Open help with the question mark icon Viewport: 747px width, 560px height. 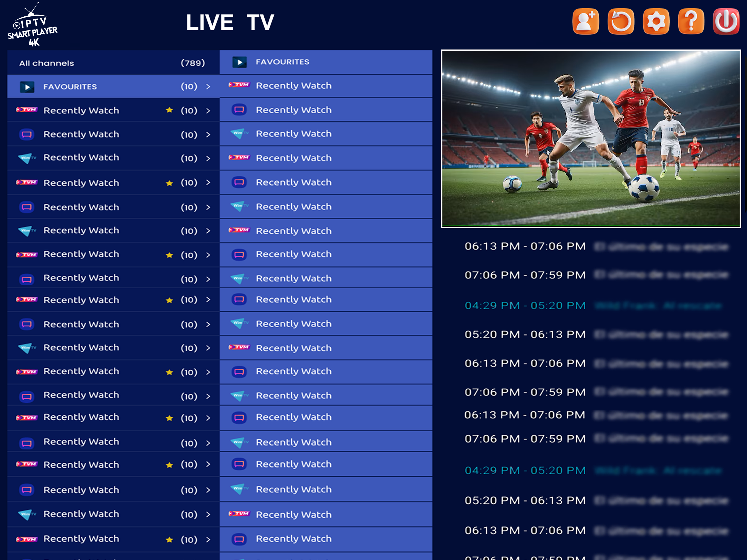pyautogui.click(x=691, y=22)
